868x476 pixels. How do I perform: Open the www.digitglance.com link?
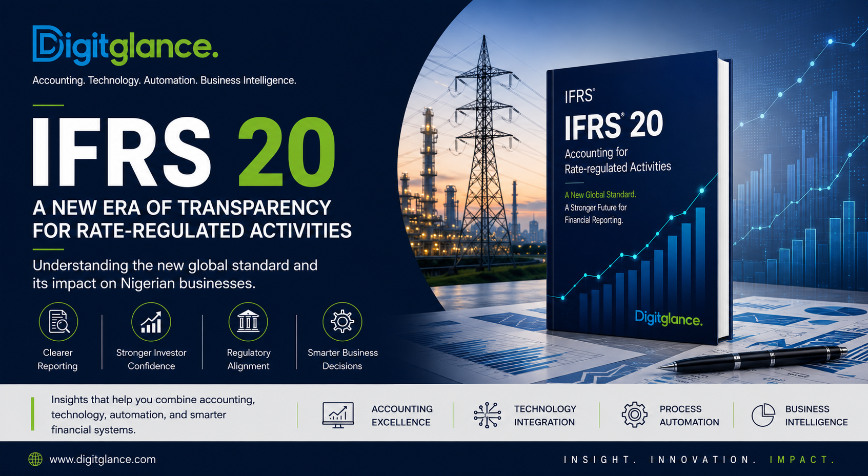click(x=103, y=460)
